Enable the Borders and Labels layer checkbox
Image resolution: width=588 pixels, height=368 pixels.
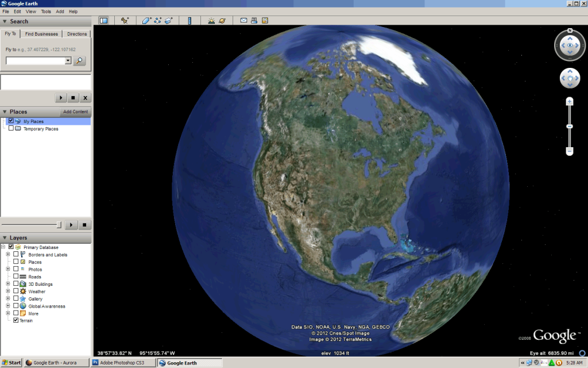(x=16, y=254)
